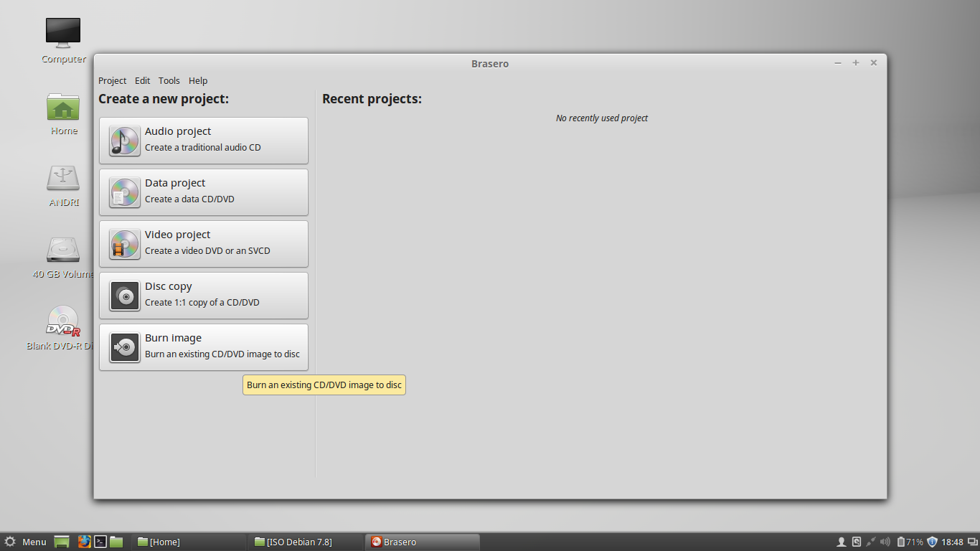Open the file manager panel launcher
The width and height of the screenshot is (980, 551).
(x=117, y=542)
